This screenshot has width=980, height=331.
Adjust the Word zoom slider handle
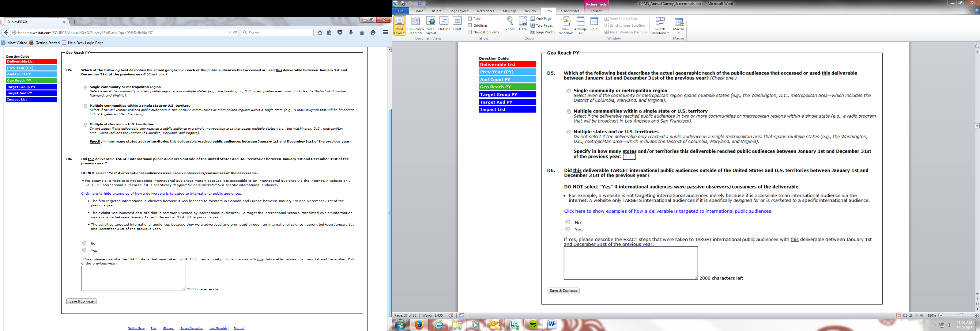tap(961, 315)
